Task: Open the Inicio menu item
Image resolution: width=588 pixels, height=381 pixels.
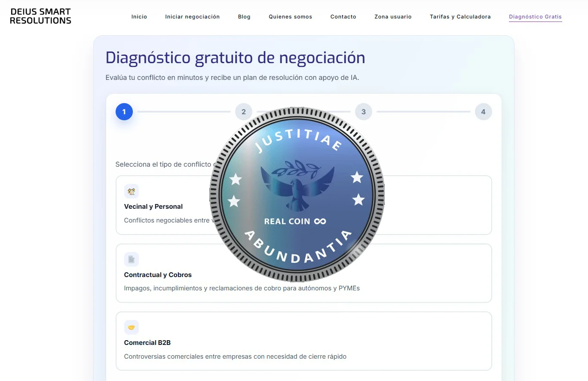Action: [139, 17]
